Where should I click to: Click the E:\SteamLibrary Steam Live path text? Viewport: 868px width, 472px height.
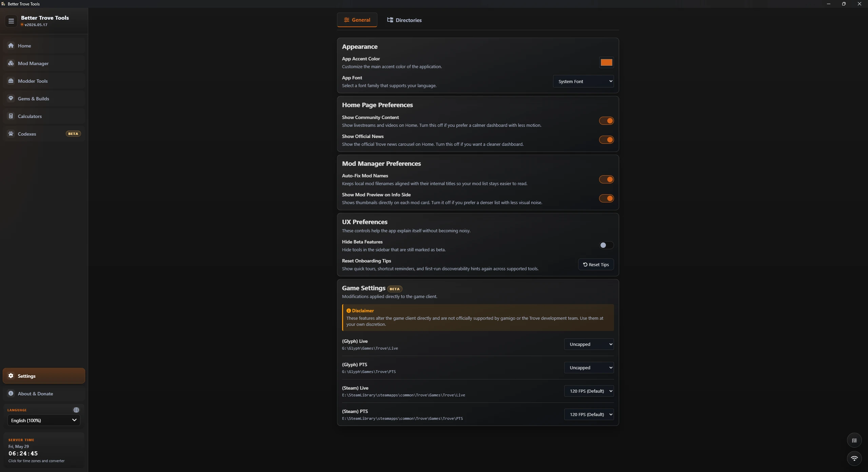click(x=403, y=395)
